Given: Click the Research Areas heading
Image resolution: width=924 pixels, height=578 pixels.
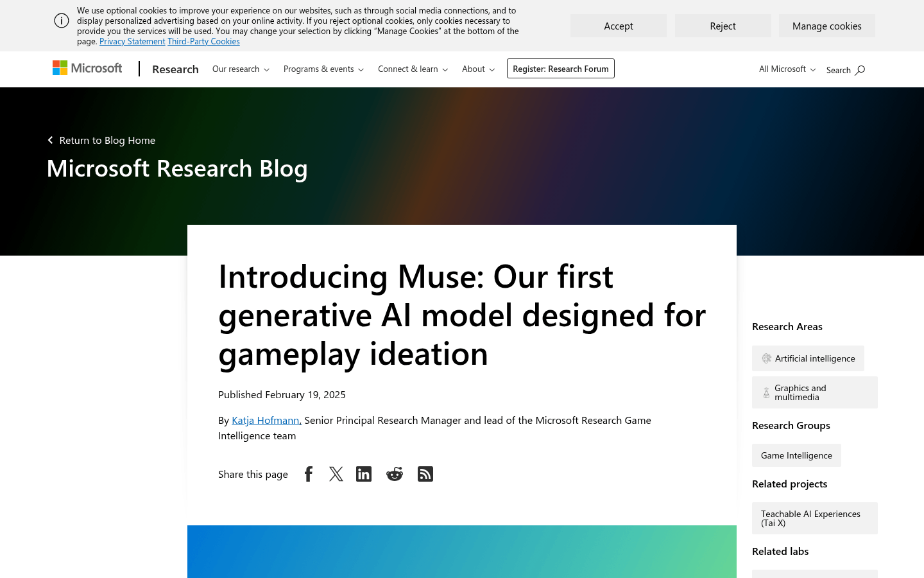Looking at the screenshot, I should (x=787, y=326).
